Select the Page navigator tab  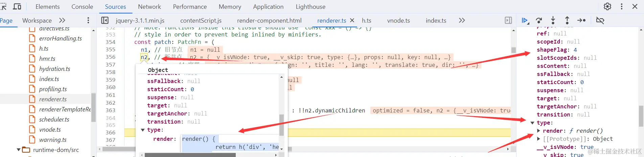coord(6,20)
